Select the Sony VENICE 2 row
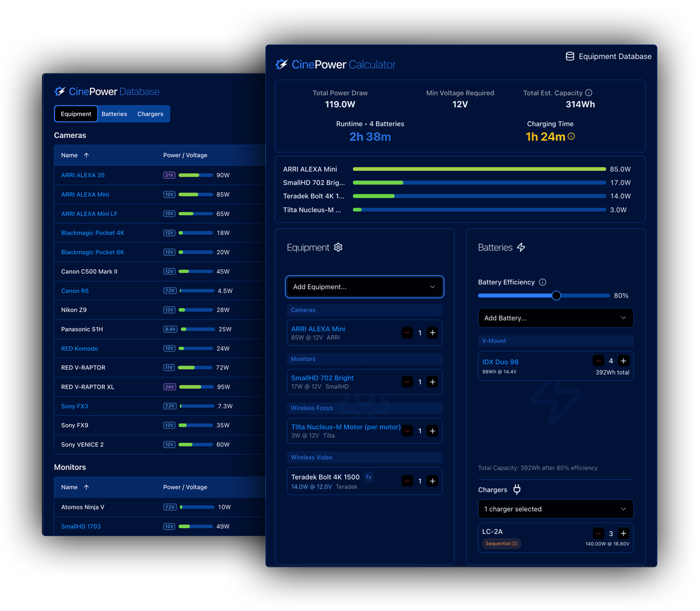 tap(160, 444)
